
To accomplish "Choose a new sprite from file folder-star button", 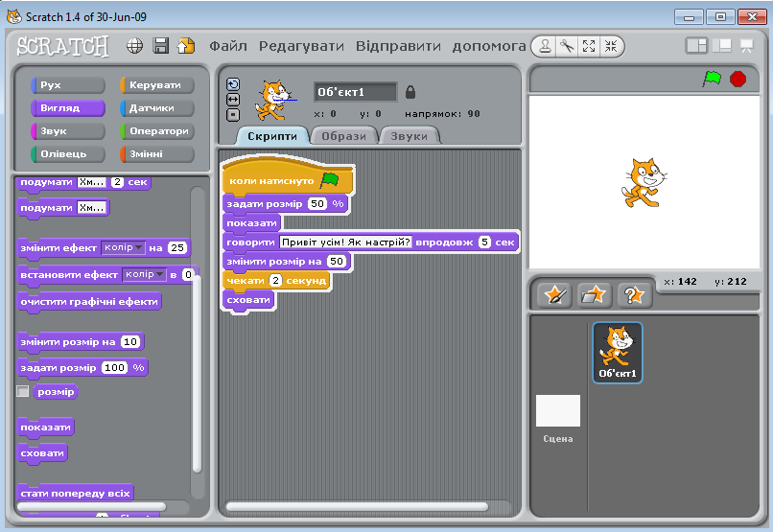I will tap(593, 294).
